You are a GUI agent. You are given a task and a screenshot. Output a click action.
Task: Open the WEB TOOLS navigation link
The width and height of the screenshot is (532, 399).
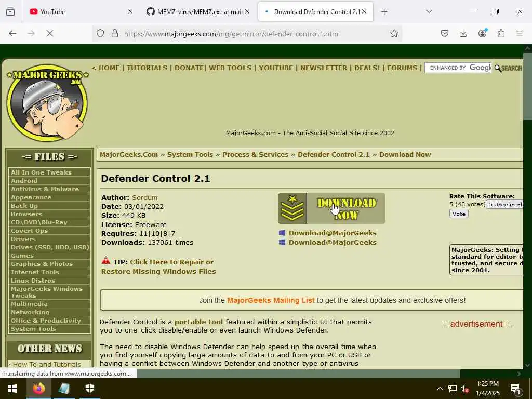tap(230, 68)
